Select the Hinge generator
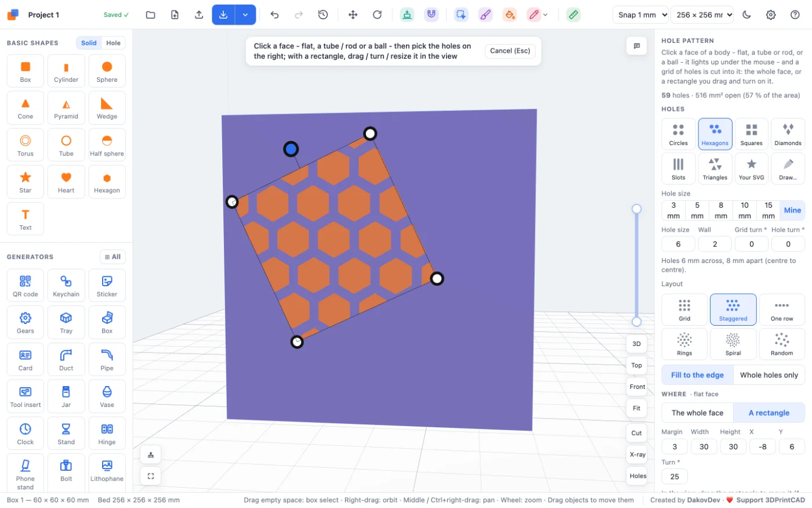 click(x=107, y=434)
